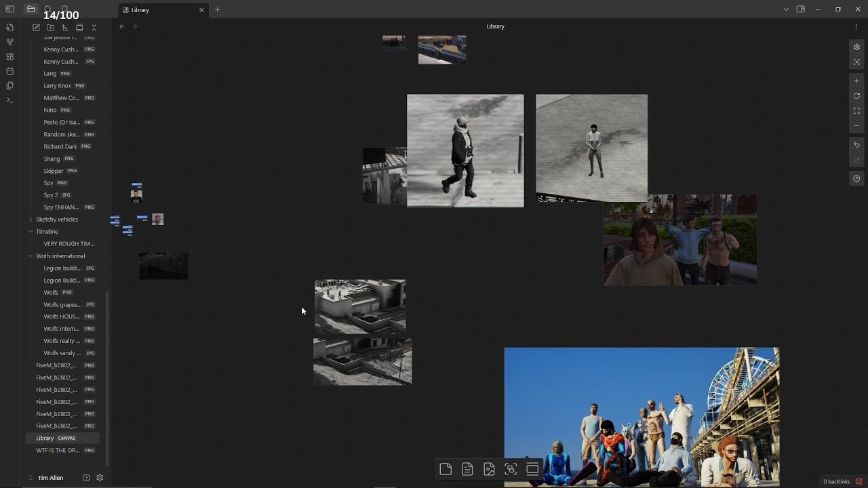Zoom out on the canvas
868x488 pixels.
(856, 125)
